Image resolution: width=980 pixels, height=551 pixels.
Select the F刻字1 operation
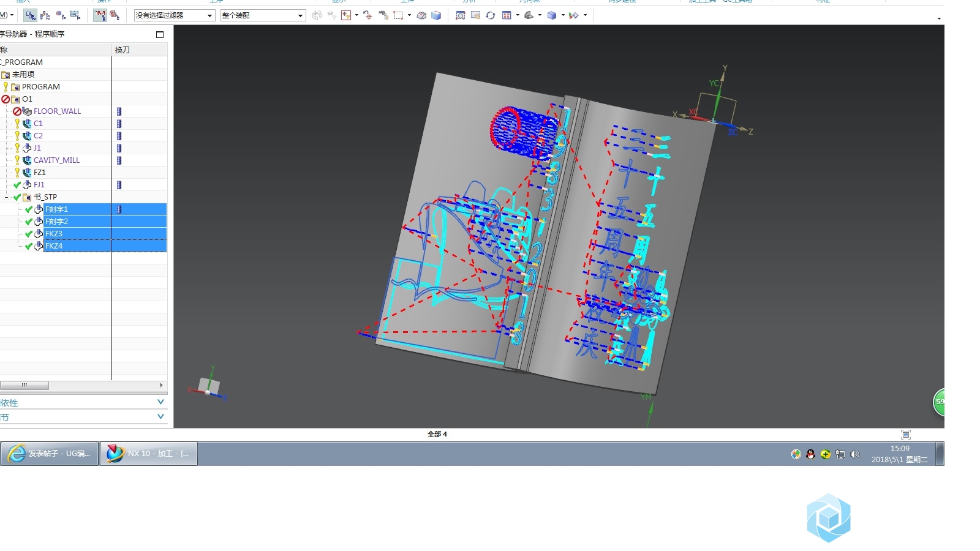point(56,209)
